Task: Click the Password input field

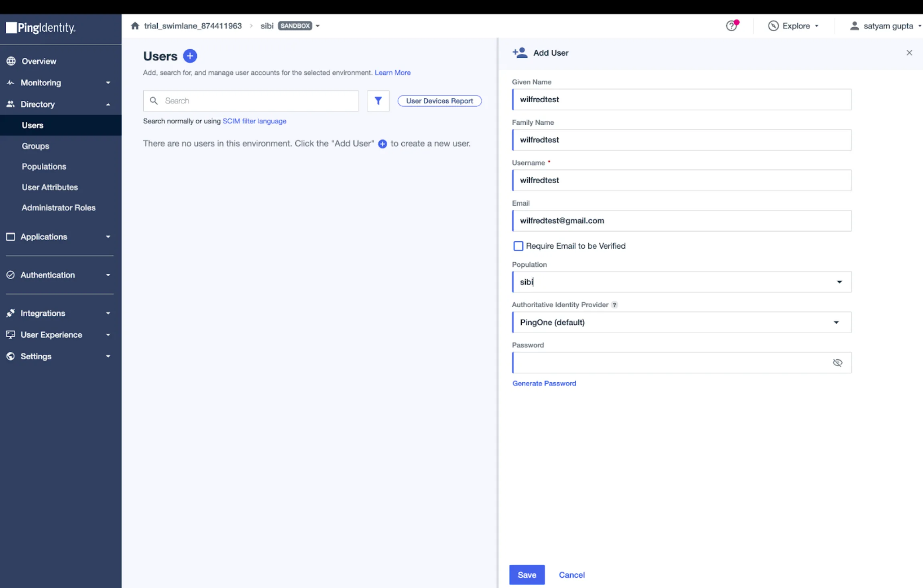Action: (x=681, y=363)
